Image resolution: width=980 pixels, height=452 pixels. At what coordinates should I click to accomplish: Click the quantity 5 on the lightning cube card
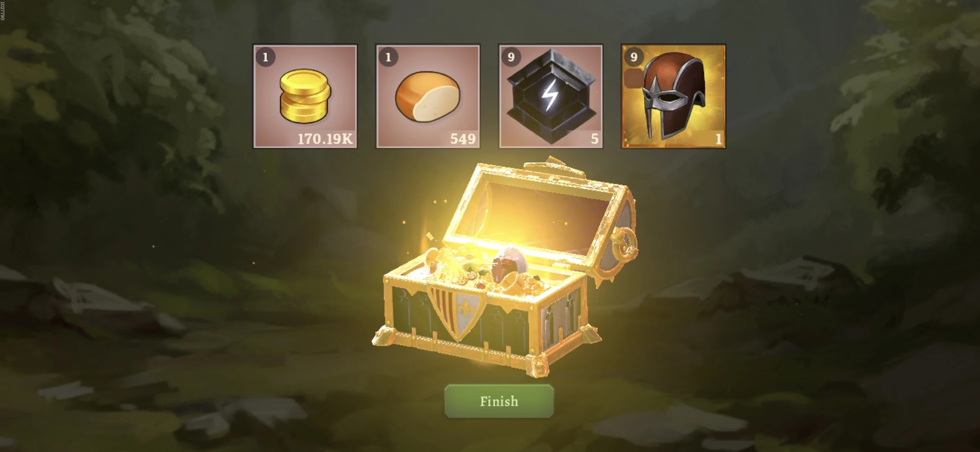tap(594, 139)
